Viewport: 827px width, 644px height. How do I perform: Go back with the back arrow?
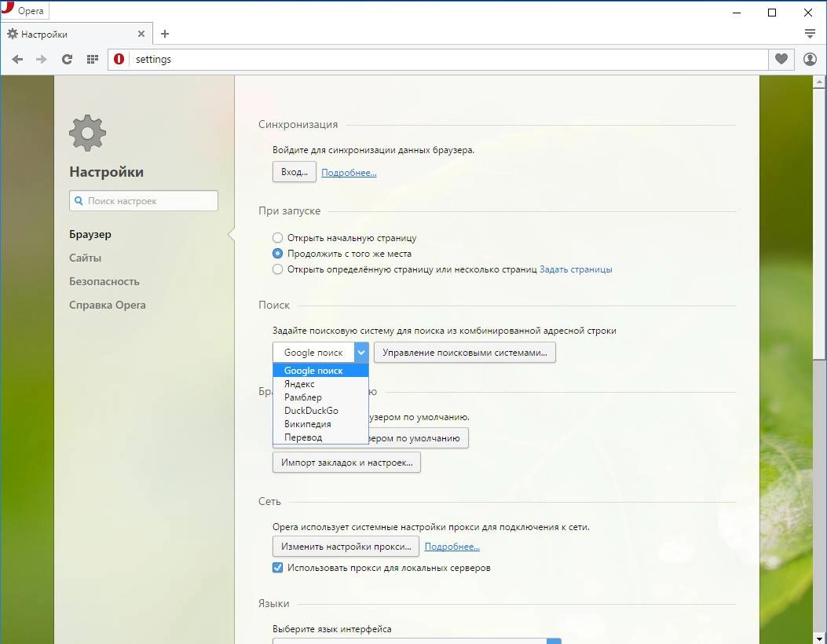pos(17,59)
